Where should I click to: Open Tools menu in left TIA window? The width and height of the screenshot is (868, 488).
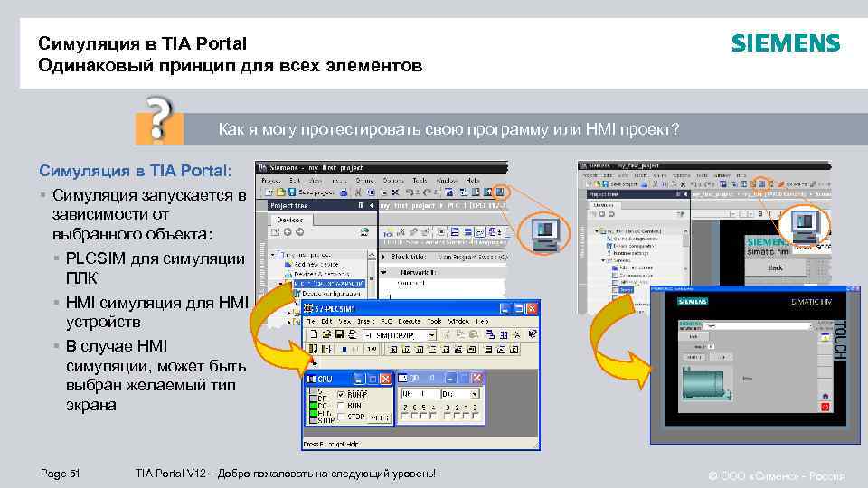[x=420, y=181]
